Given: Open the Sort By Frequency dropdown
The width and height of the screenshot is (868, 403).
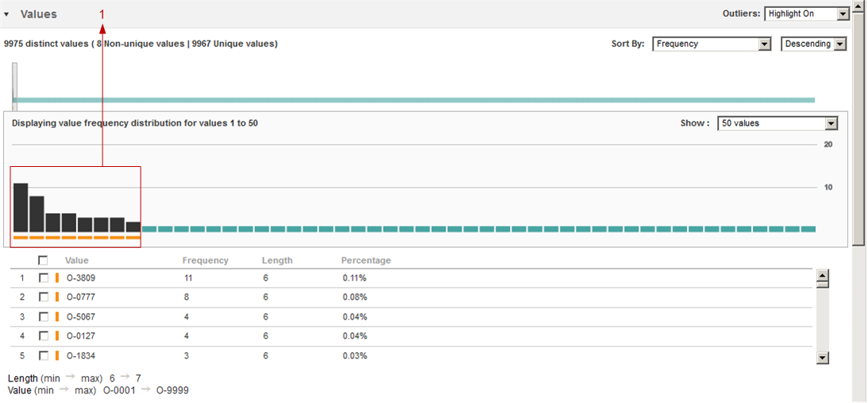Looking at the screenshot, I should [712, 45].
